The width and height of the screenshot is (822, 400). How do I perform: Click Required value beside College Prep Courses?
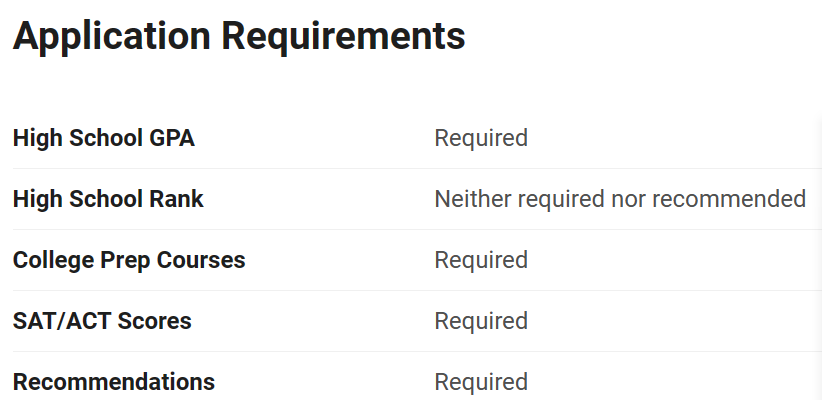(481, 260)
